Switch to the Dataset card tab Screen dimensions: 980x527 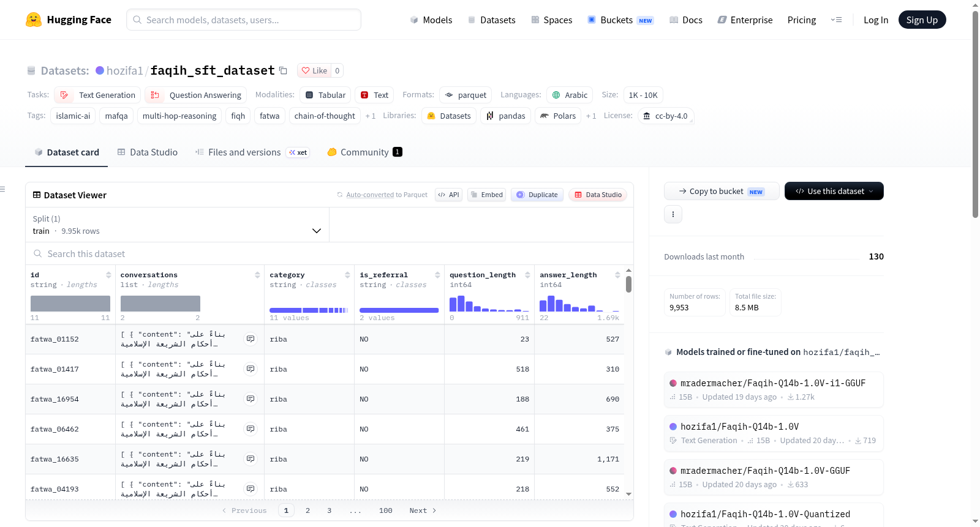67,152
